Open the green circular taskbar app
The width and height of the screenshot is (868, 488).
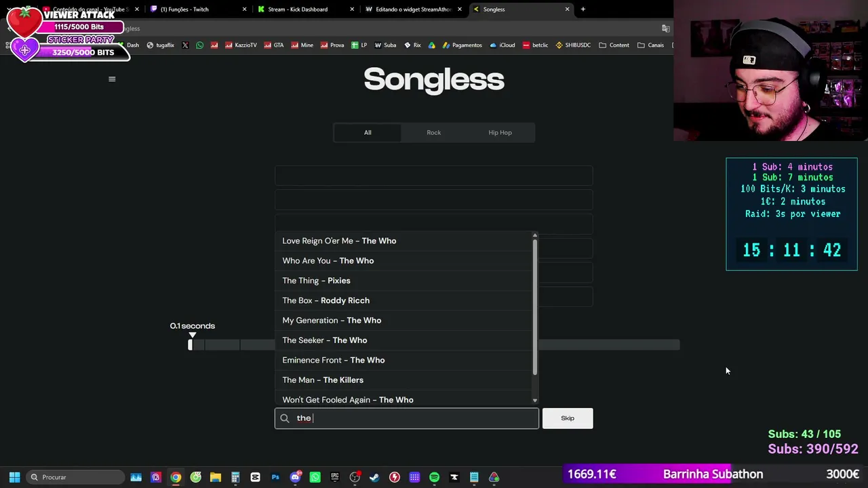(x=196, y=477)
